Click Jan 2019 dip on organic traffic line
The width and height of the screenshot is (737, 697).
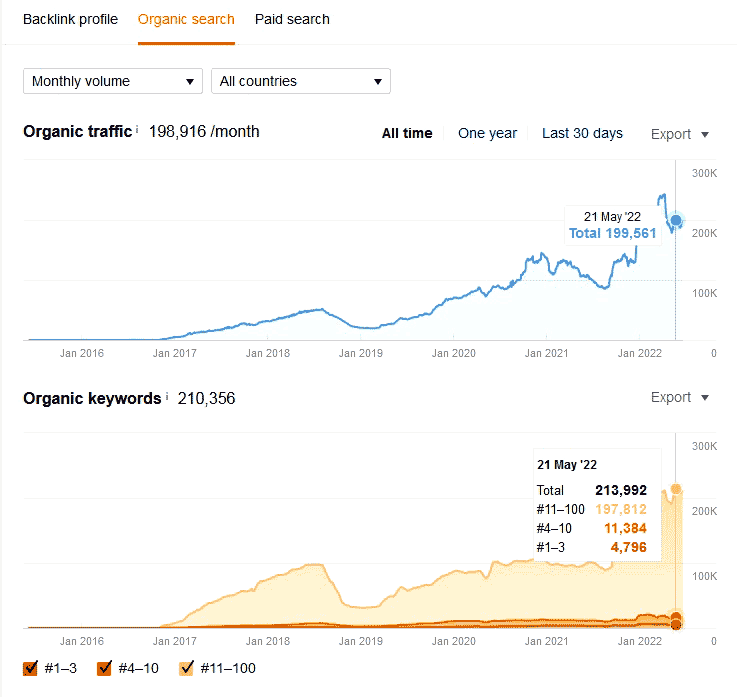click(368, 328)
